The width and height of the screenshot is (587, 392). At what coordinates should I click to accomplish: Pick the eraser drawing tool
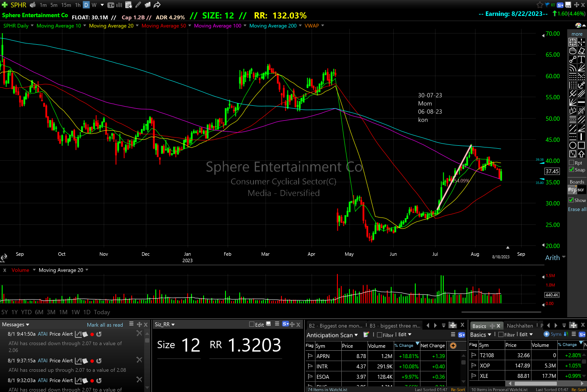coord(581,51)
